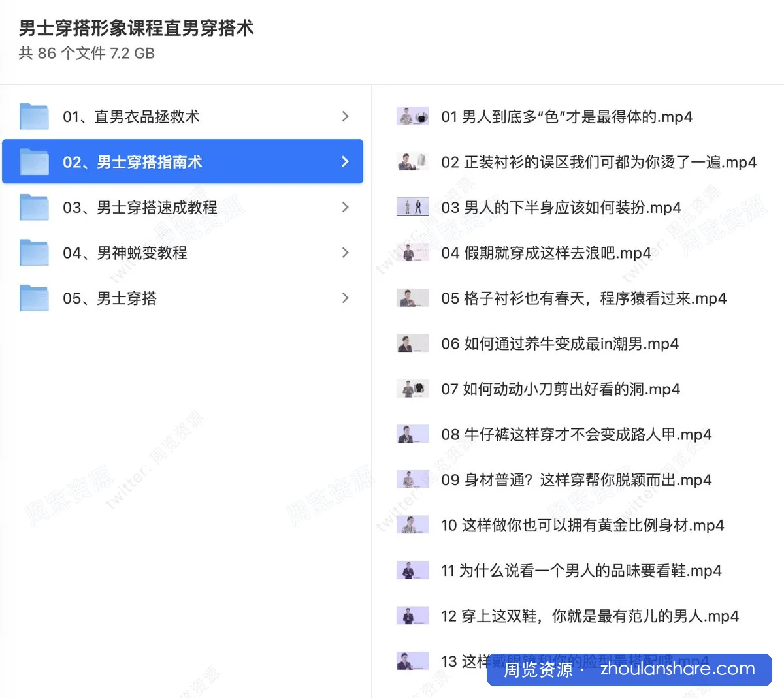The width and height of the screenshot is (784, 698).
Task: Click the chevron on 02、男士穿搭指南术
Action: pyautogui.click(x=346, y=162)
